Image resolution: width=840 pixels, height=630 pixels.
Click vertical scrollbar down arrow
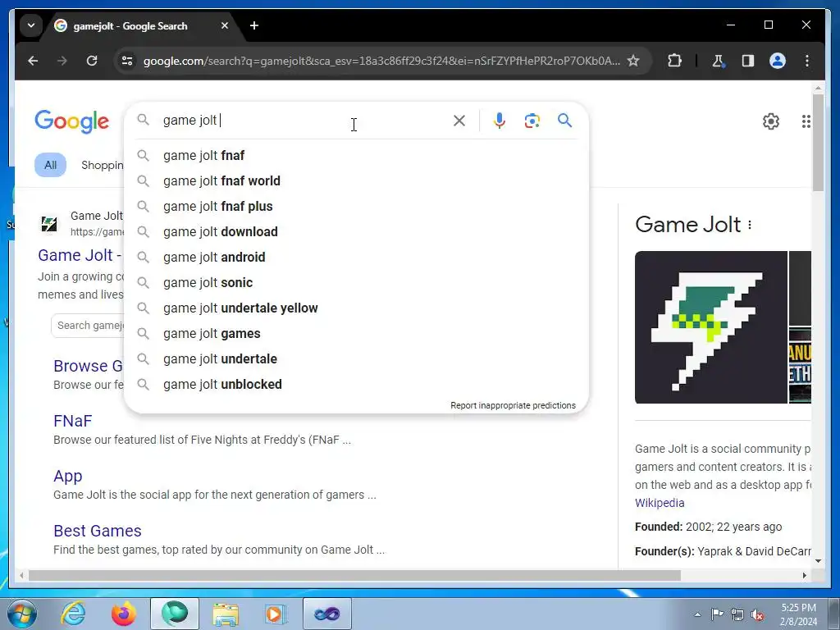pos(818,561)
